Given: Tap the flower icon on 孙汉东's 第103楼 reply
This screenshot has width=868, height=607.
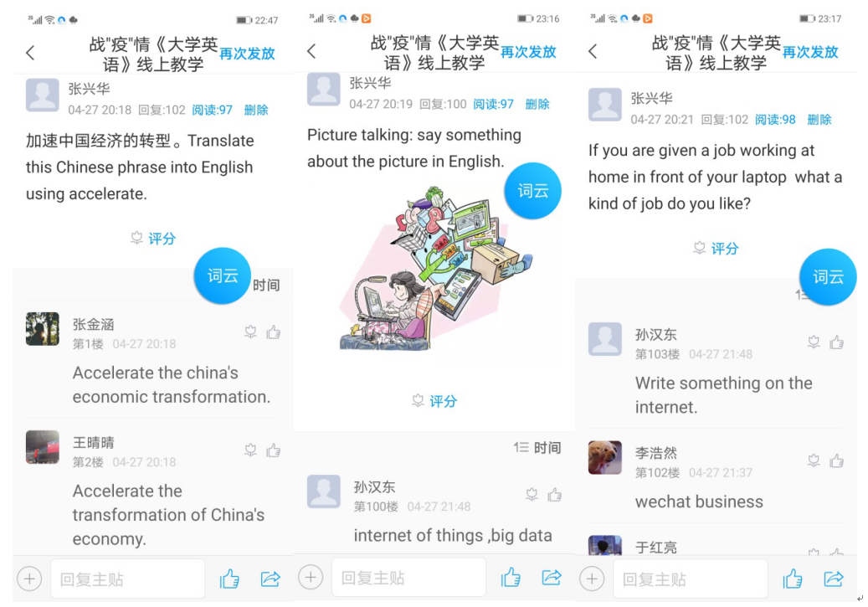Looking at the screenshot, I should coord(814,342).
